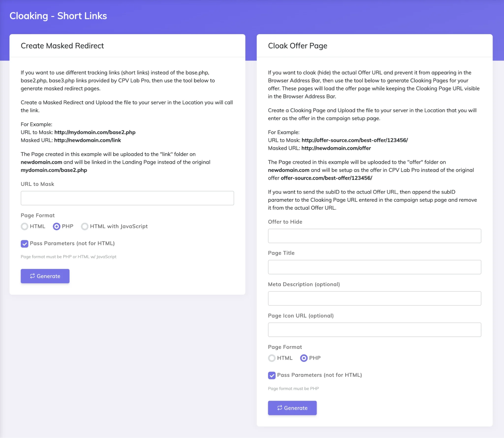The height and width of the screenshot is (438, 504).
Task: Click the Page Icon URL field
Action: 374,330
